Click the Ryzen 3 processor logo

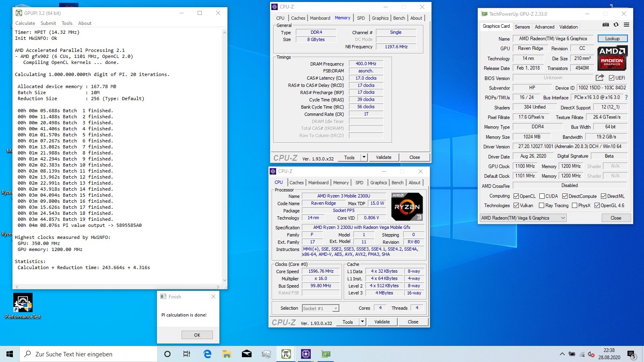pos(407,207)
